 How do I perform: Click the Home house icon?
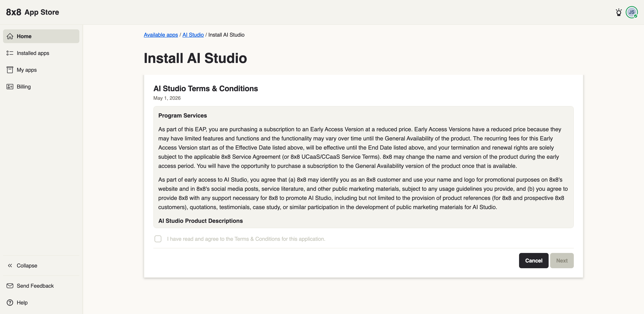10,36
